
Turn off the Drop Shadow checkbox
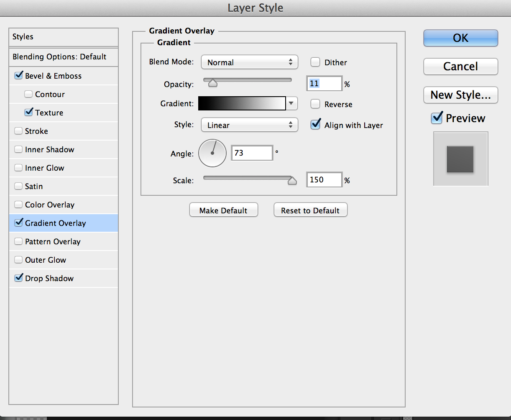point(18,278)
